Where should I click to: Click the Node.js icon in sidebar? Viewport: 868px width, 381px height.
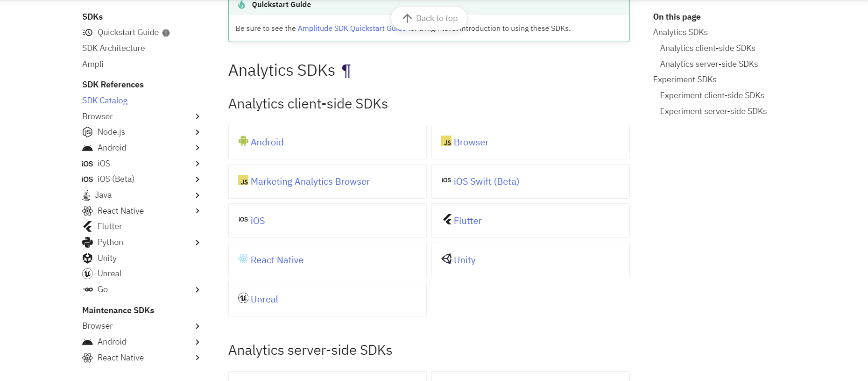click(x=87, y=132)
